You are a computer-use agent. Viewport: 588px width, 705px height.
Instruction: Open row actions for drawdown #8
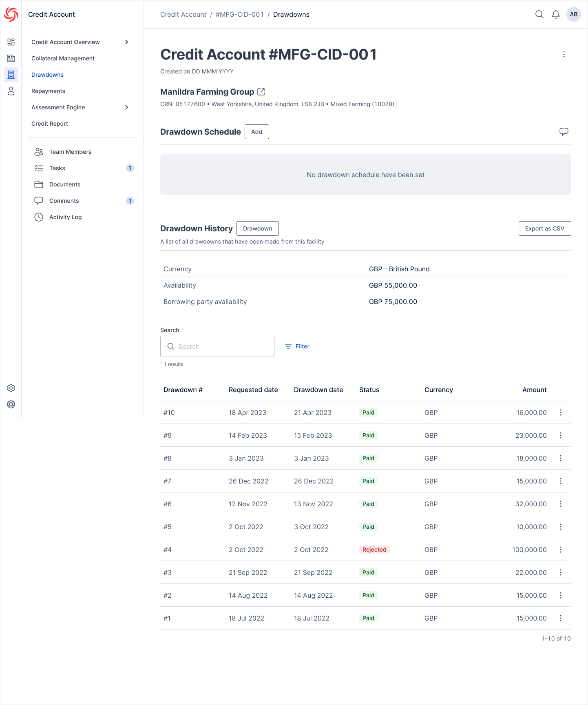coord(561,458)
